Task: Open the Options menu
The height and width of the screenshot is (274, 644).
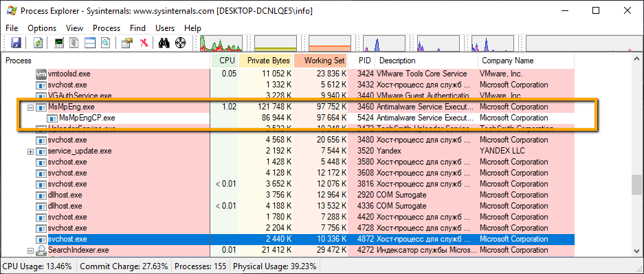Action: [42, 28]
